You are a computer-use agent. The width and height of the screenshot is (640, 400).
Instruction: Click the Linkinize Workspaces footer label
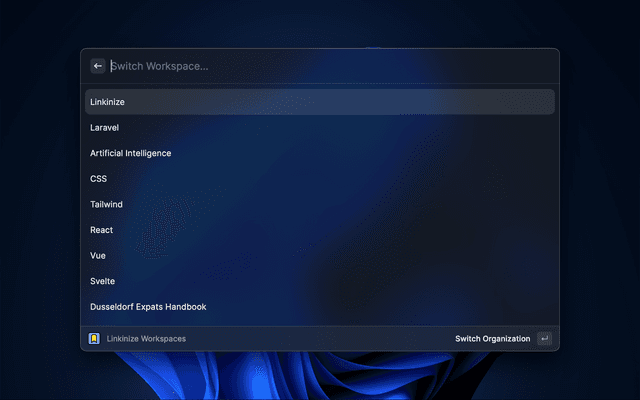click(x=146, y=339)
